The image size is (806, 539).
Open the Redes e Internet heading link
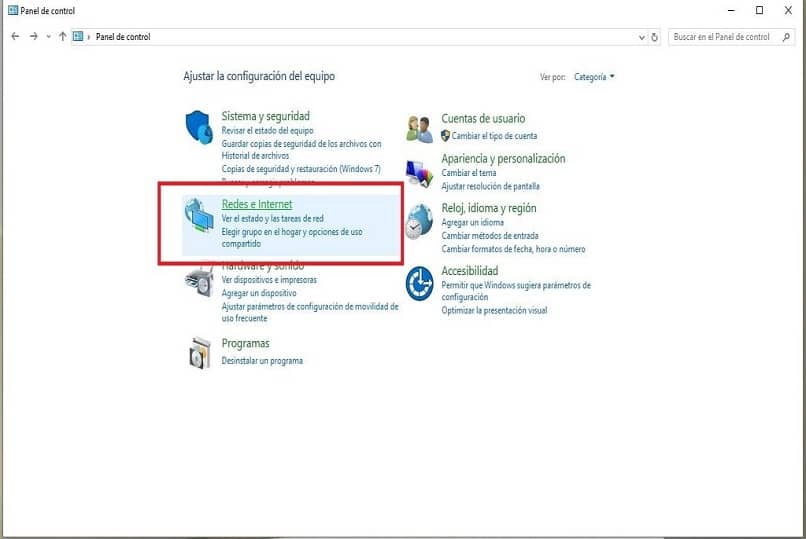257,204
